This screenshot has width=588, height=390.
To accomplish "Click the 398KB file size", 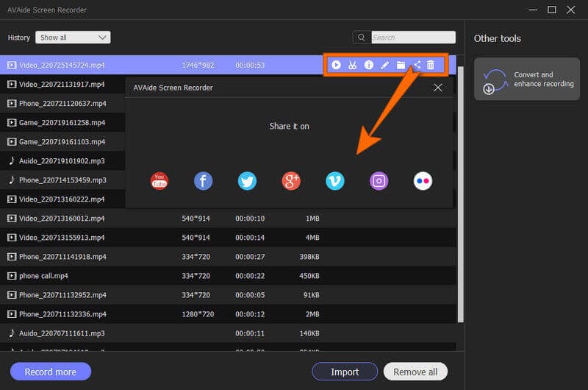I will tap(309, 257).
